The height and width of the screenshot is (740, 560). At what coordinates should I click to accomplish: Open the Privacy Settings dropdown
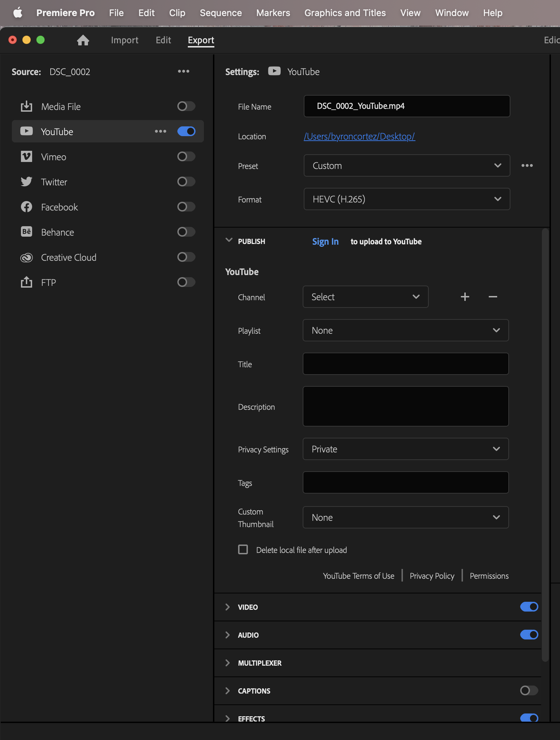[x=405, y=449]
